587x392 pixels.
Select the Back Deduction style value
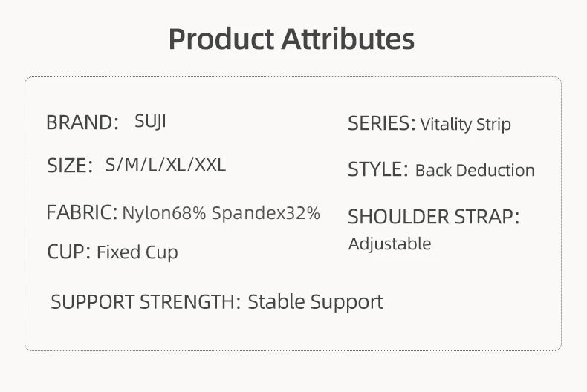(475, 171)
